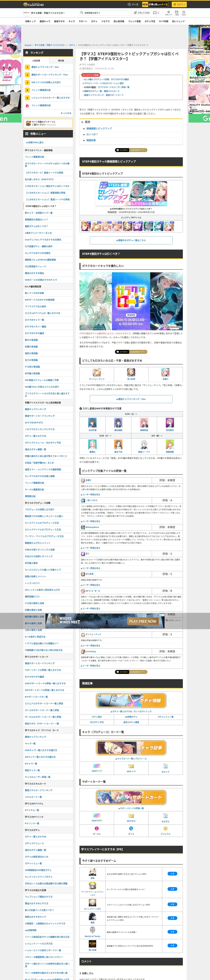Image resolution: width=210 pixels, height=980 pixels.
Task: Open the STEP3復刻セレクトピックアップガシャ banner image
Action: coord(131,194)
